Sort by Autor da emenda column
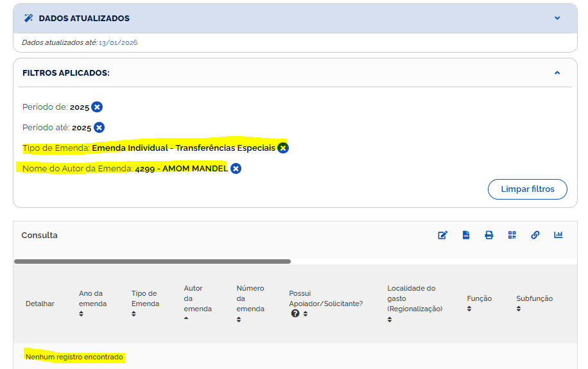 [x=186, y=319]
